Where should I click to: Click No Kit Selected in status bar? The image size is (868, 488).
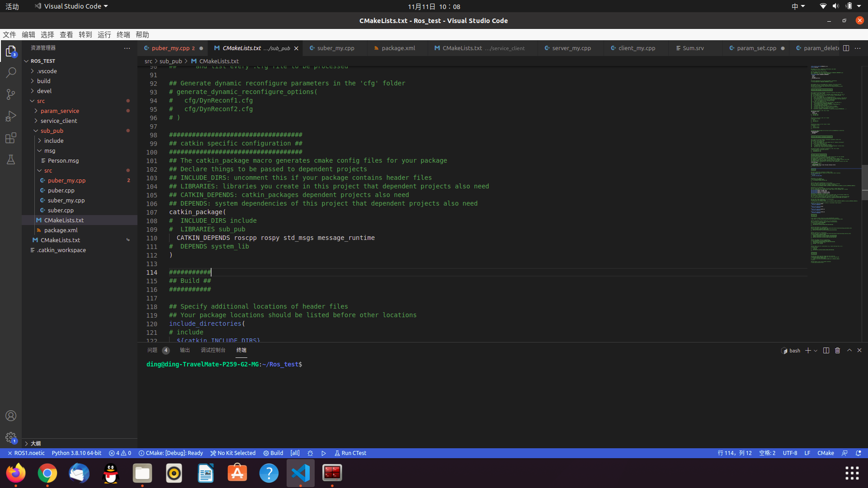(x=233, y=453)
